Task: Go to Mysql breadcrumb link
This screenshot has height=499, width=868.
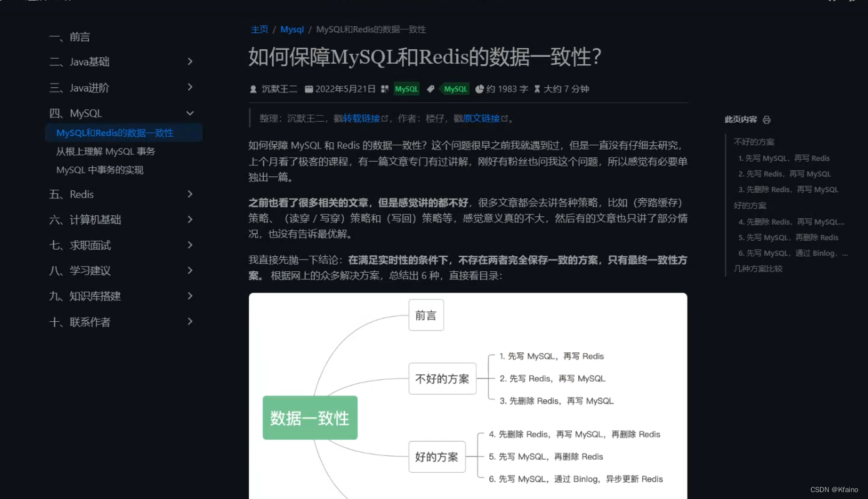Action: [x=292, y=29]
